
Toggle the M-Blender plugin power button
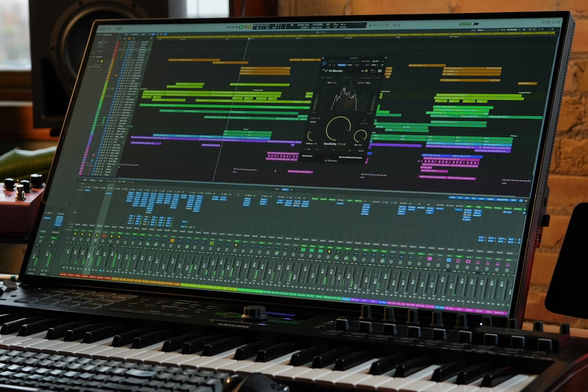(325, 63)
